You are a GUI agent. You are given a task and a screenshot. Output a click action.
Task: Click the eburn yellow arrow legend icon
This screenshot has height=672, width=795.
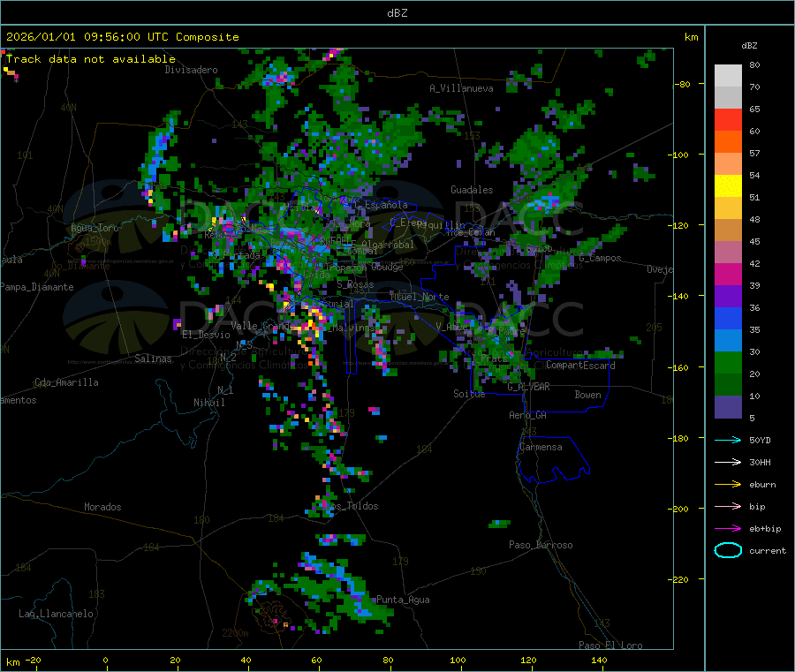click(728, 485)
